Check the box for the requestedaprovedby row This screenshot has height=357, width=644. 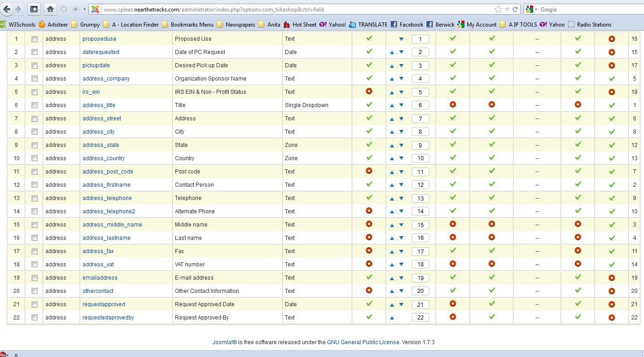(x=34, y=318)
